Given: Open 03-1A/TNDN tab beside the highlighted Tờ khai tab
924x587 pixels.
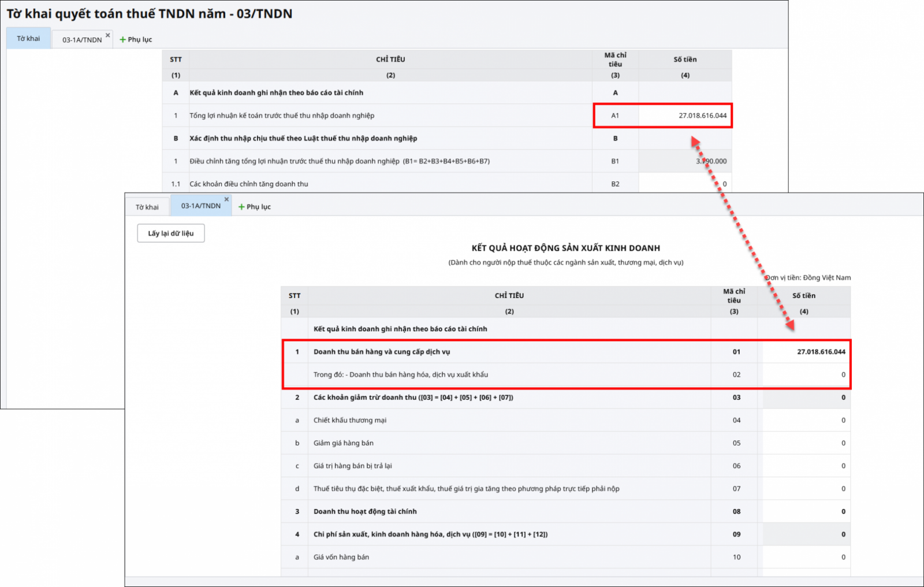Looking at the screenshot, I should (x=81, y=40).
